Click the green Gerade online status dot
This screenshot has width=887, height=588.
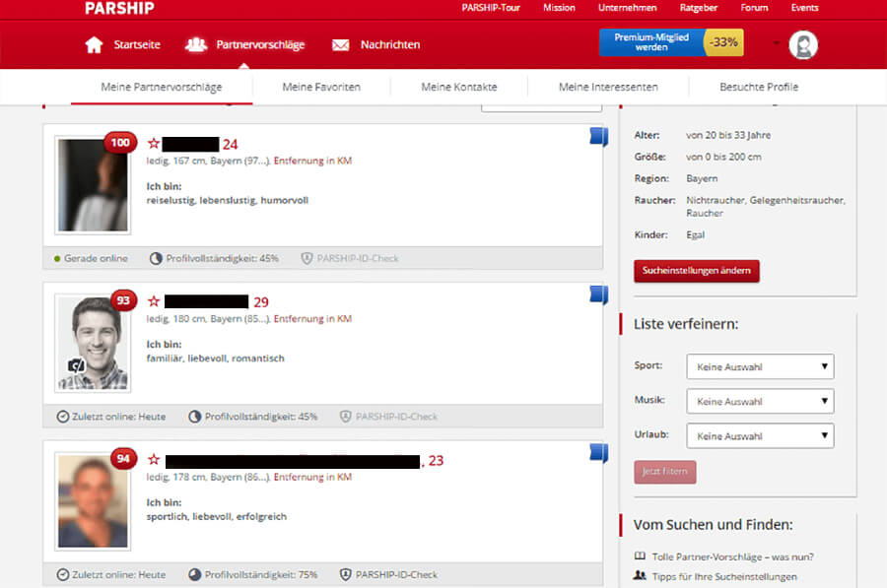57,259
